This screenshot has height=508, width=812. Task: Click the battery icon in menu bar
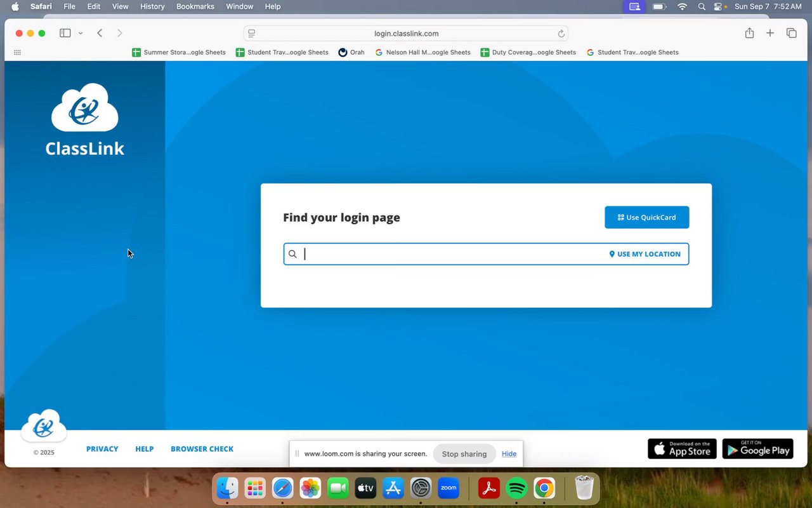click(660, 6)
